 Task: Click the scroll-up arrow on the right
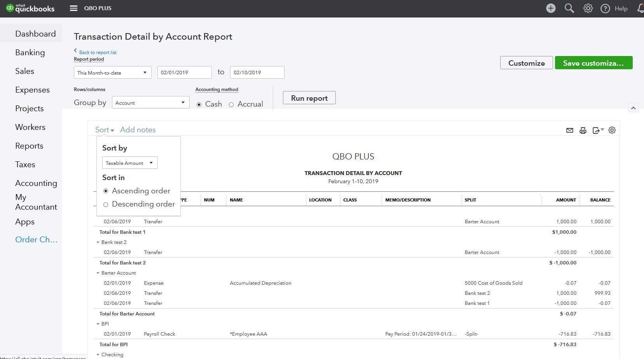point(633,108)
